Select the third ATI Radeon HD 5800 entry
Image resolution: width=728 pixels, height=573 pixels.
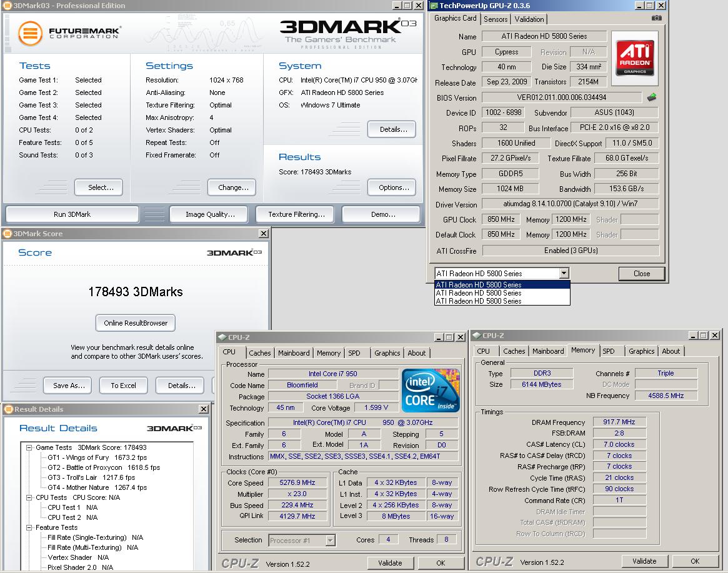[502, 301]
